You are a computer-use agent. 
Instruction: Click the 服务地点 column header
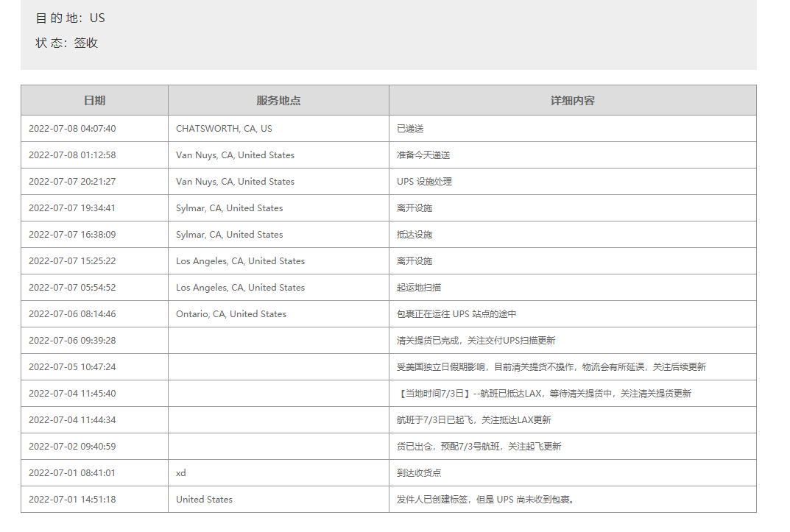pyautogui.click(x=278, y=100)
